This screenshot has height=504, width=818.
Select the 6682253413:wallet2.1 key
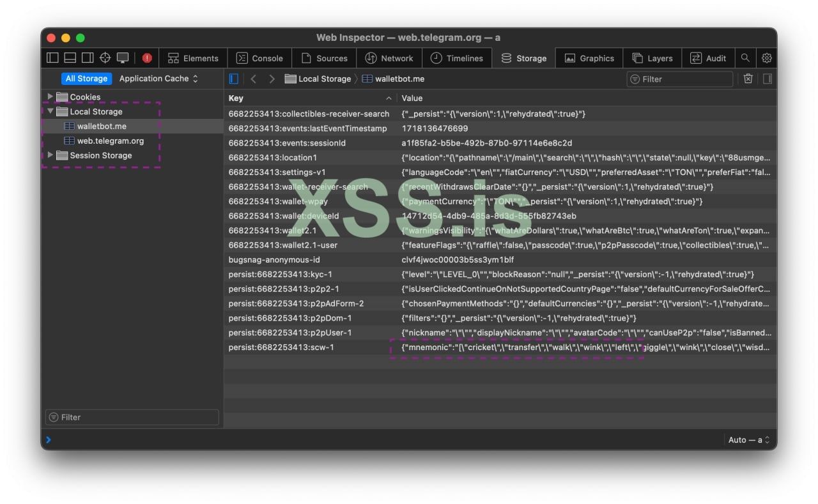point(272,231)
